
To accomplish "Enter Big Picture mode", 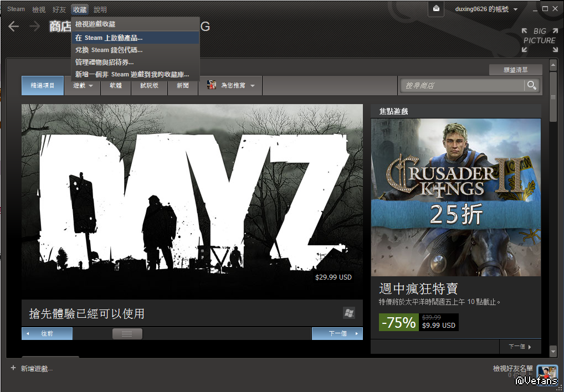I will click(x=540, y=40).
